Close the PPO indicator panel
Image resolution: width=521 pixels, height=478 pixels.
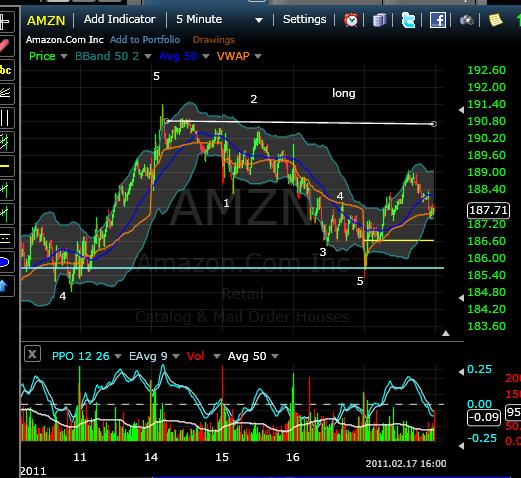tap(32, 354)
